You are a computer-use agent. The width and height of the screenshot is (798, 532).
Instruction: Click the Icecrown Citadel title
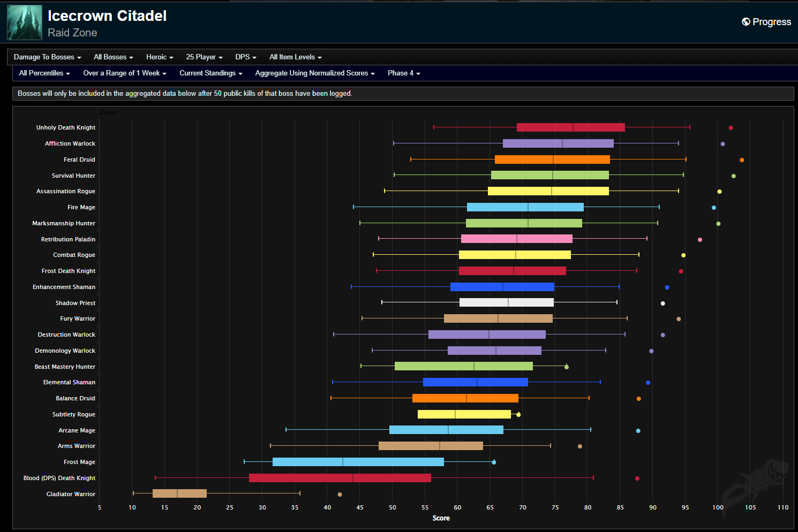pos(107,16)
